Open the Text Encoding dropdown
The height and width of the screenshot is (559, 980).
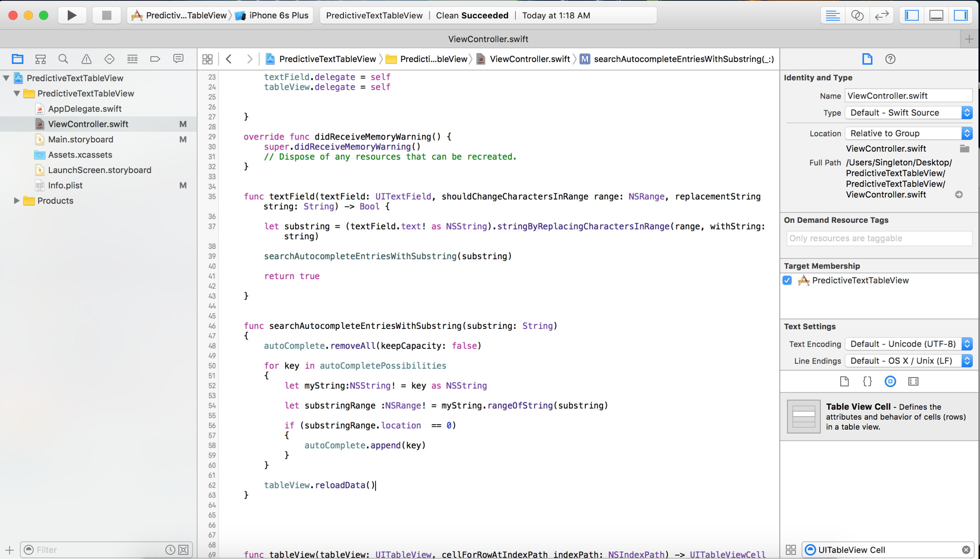[x=909, y=344]
